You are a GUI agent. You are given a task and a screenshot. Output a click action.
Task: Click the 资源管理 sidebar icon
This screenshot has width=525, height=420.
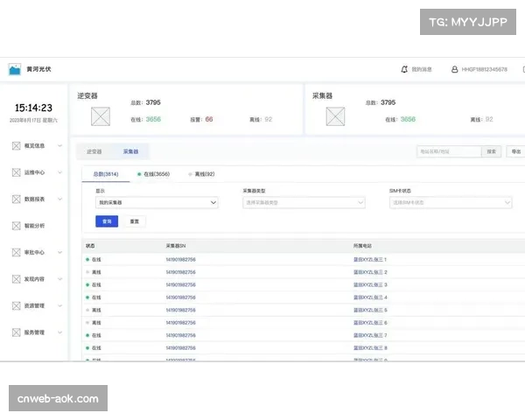tap(16, 305)
